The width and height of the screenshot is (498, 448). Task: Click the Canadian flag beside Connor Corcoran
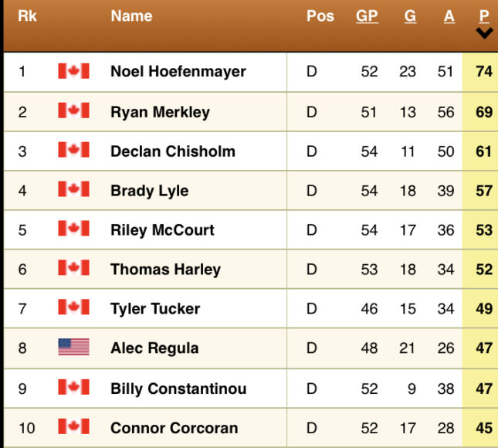(73, 427)
